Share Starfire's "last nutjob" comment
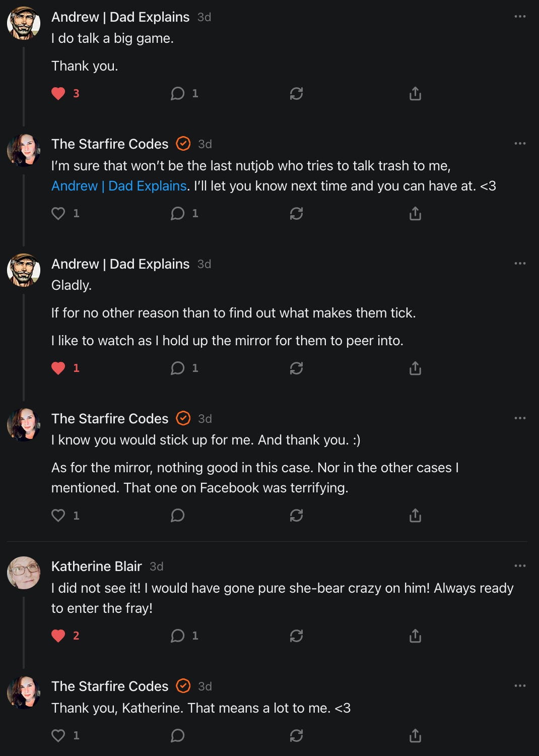This screenshot has height=756, width=539. (415, 214)
